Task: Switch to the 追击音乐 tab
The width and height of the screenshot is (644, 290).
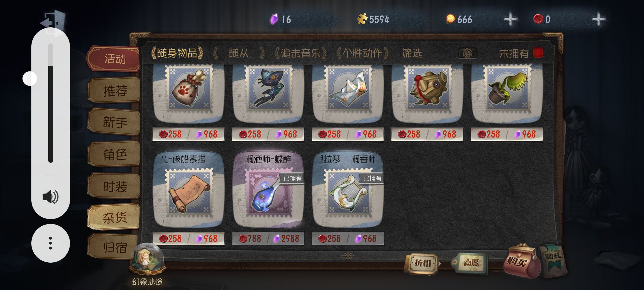Action: (x=300, y=53)
